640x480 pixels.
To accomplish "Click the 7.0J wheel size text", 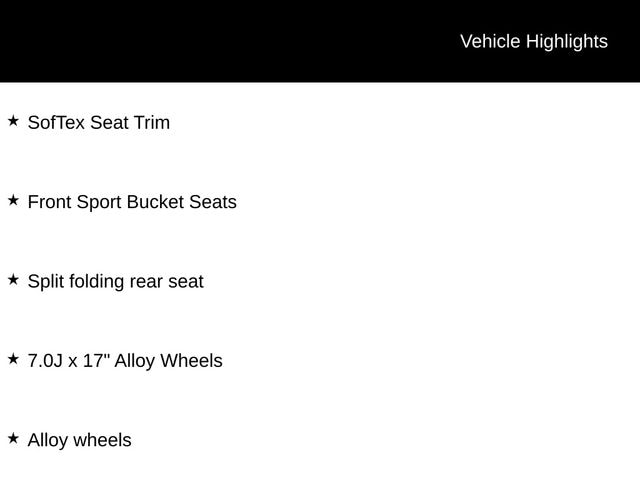I will [x=45, y=361].
